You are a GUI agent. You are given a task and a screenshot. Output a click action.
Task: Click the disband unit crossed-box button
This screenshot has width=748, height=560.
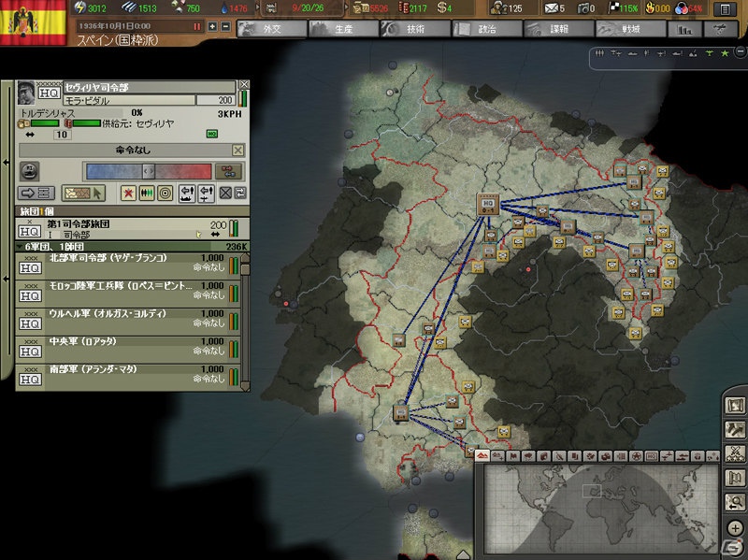225,194
